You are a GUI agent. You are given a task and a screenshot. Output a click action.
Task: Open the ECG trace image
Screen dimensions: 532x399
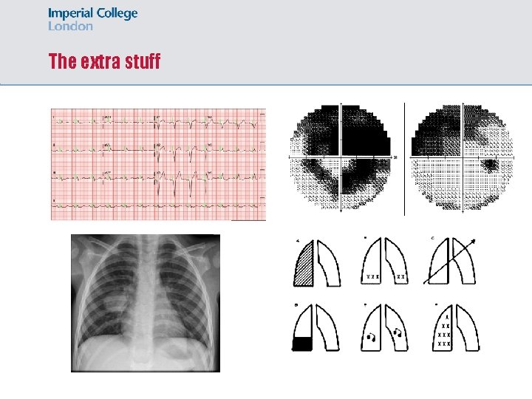pos(158,165)
